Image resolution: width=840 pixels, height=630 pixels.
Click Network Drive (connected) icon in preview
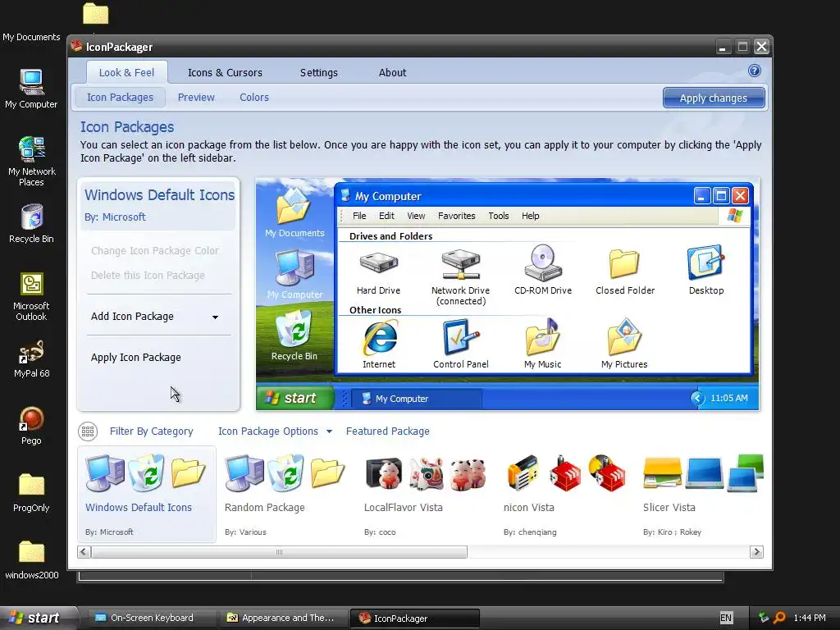click(461, 263)
